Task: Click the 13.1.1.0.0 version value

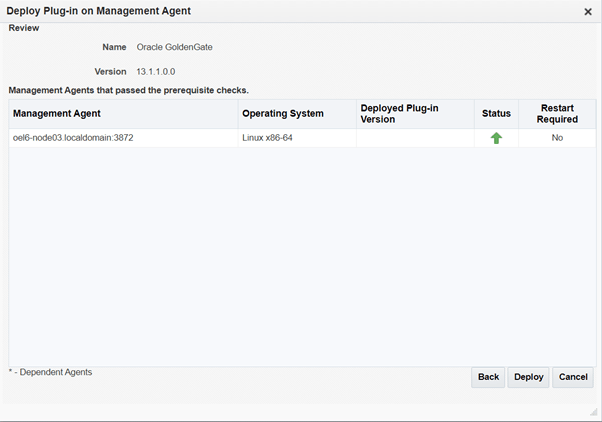Action: click(155, 72)
